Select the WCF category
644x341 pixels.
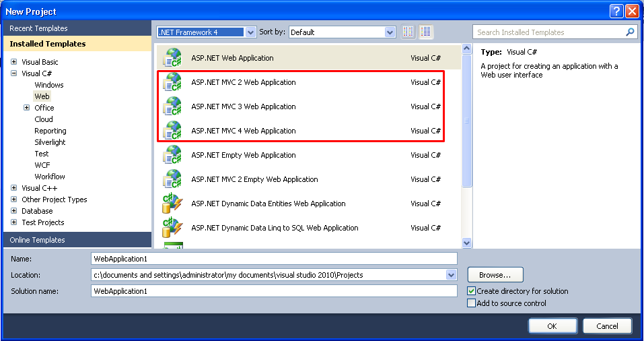tap(42, 165)
